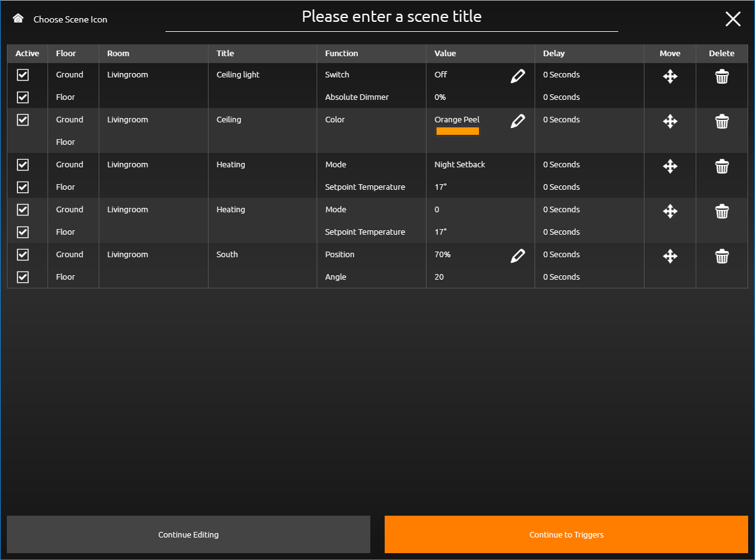This screenshot has height=560, width=755.
Task: Click the Color function text
Action: point(335,120)
